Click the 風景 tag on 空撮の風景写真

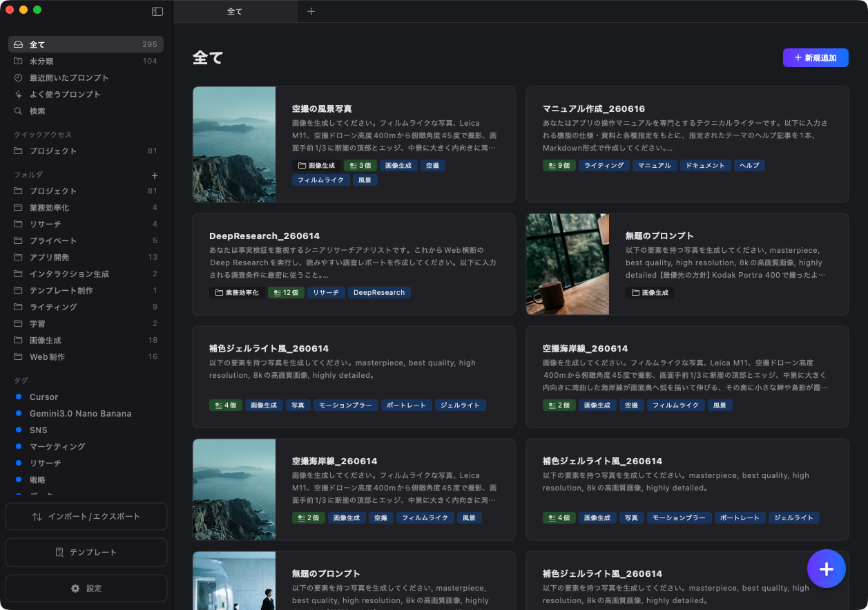(x=365, y=180)
